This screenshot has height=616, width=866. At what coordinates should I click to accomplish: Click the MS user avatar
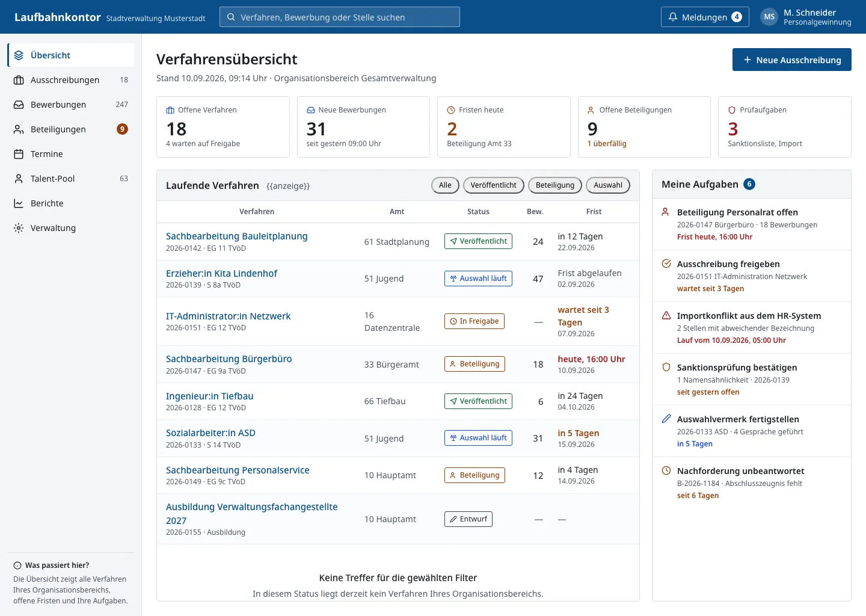click(x=769, y=17)
